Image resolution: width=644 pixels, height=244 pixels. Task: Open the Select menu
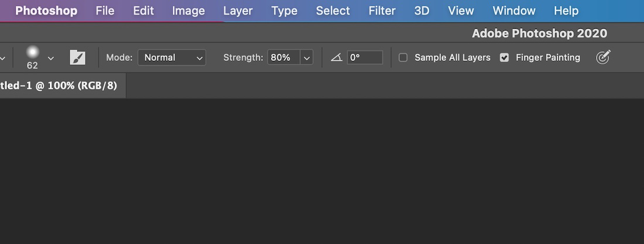pyautogui.click(x=333, y=11)
